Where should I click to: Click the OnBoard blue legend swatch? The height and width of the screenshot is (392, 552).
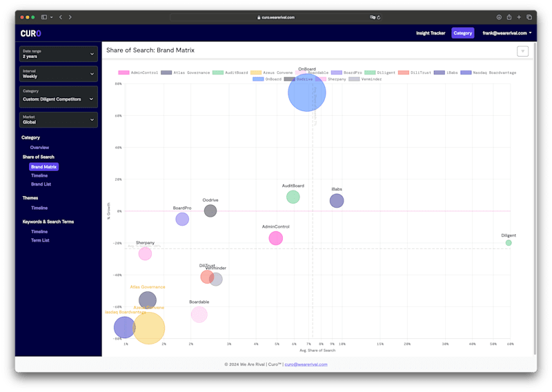point(258,79)
